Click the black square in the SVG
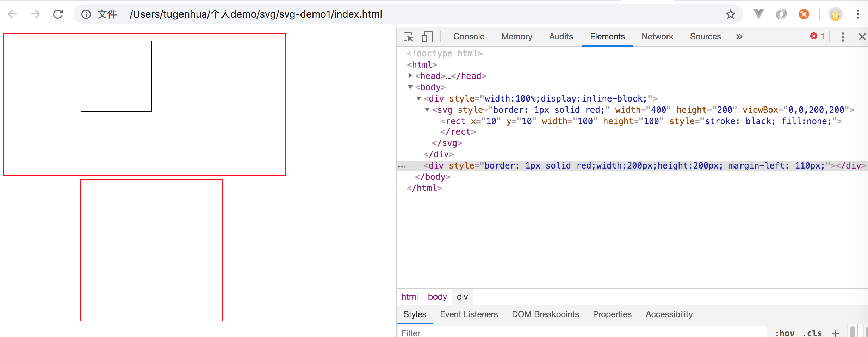 click(116, 76)
